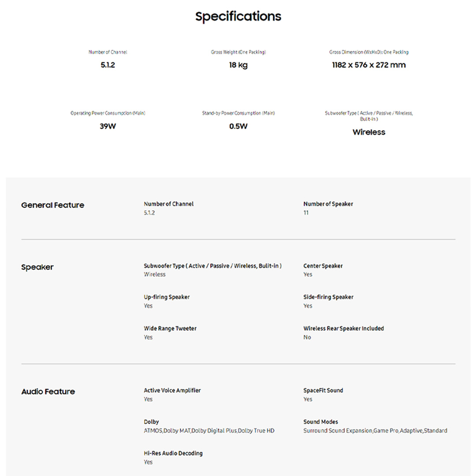Click the Up-firing Speaker label
Screen dimensions: 476x476
(167, 297)
